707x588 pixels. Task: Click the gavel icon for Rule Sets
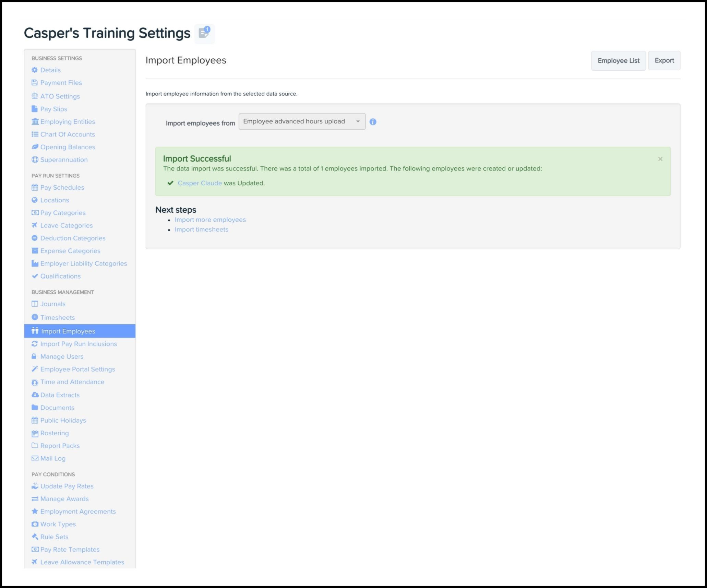click(x=35, y=537)
